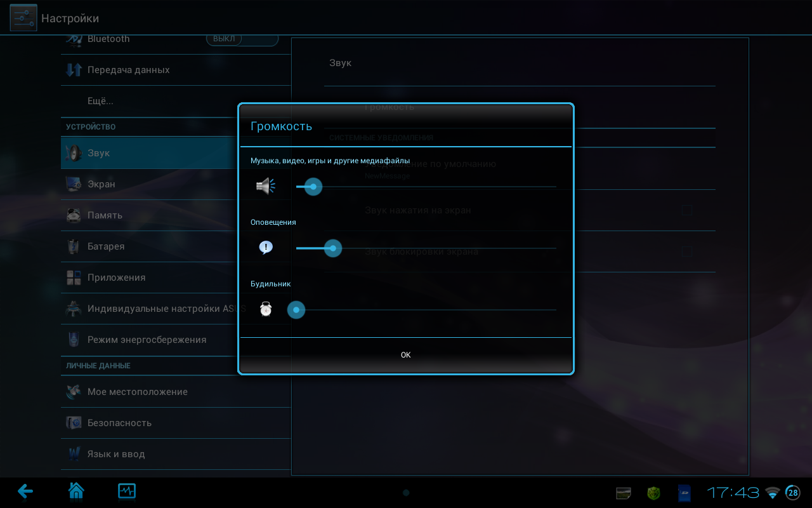Expand the Ещё... network options
Screen dimensions: 812x508
coord(100,101)
